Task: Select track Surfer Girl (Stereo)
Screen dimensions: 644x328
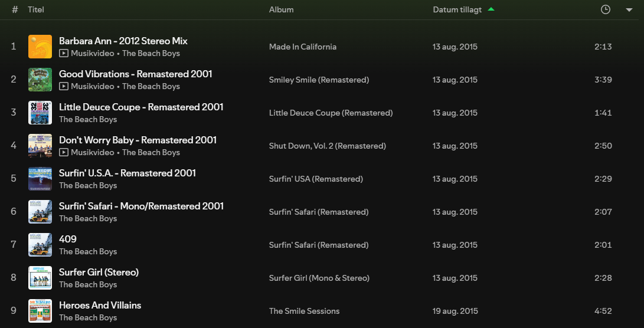Action: pos(99,272)
